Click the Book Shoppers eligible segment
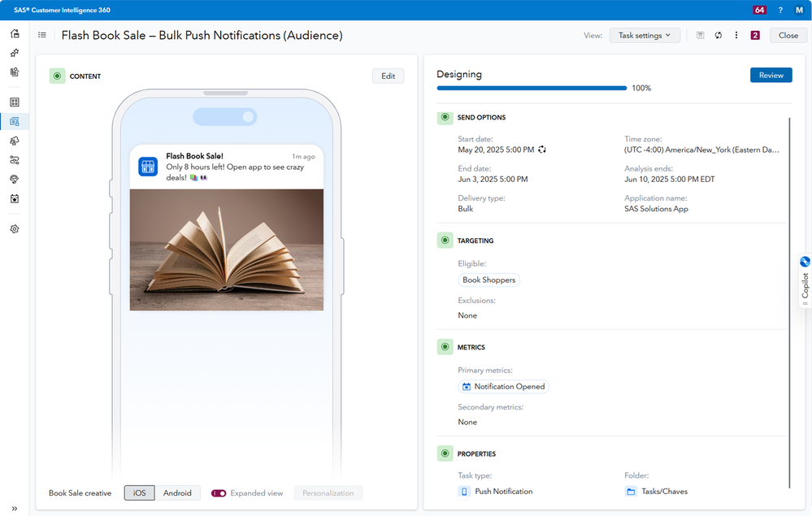Image resolution: width=812 pixels, height=516 pixels. pos(489,280)
